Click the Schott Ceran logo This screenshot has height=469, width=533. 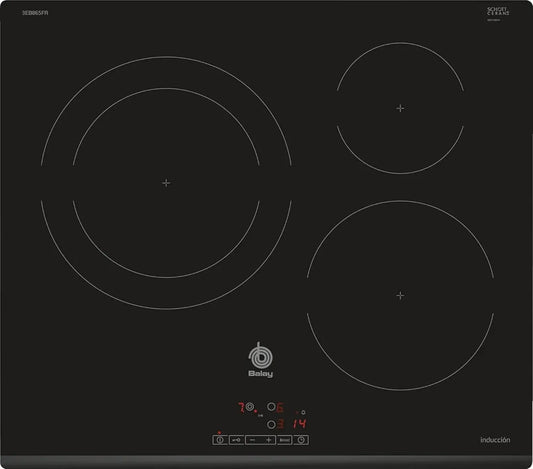498,12
